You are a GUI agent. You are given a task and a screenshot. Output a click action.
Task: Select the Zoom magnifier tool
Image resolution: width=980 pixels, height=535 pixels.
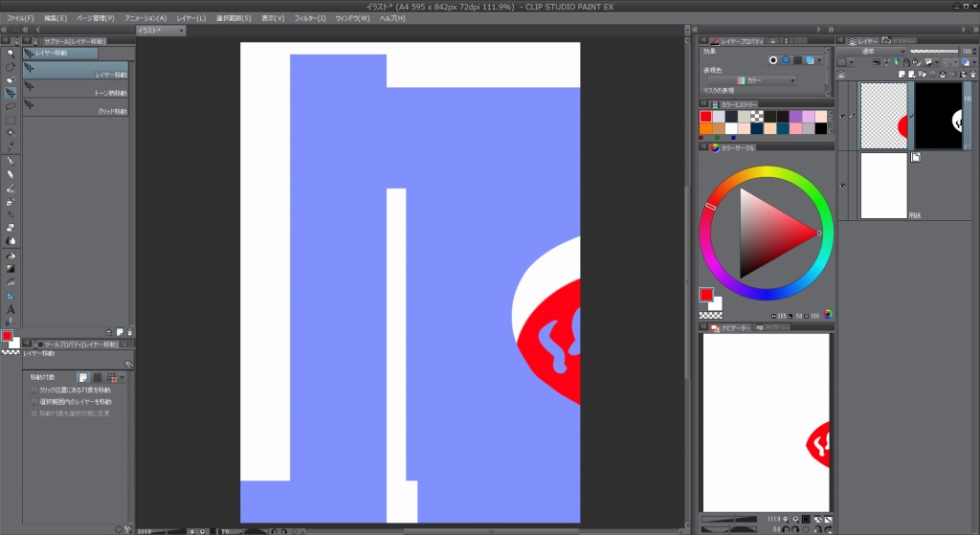point(11,54)
